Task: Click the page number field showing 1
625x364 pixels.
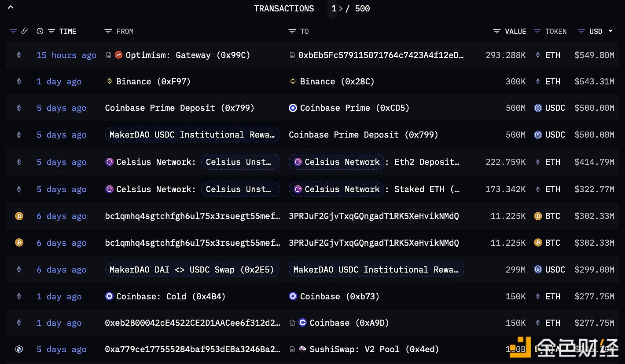Action: point(333,8)
